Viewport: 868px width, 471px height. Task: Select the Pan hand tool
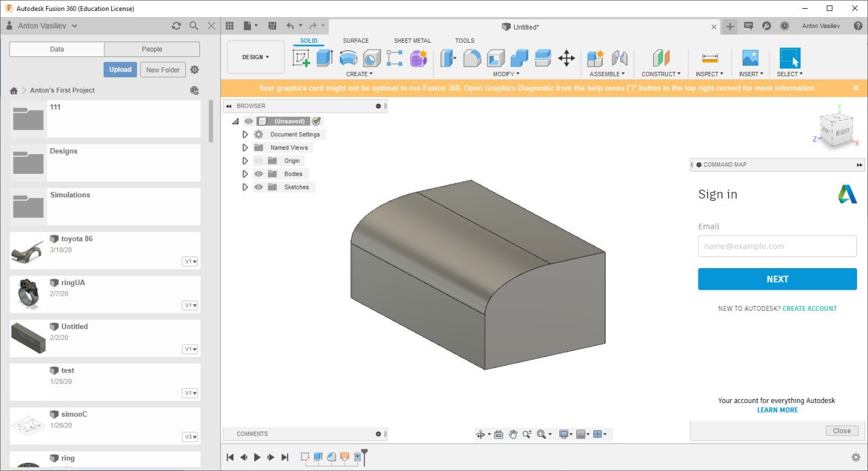click(513, 434)
